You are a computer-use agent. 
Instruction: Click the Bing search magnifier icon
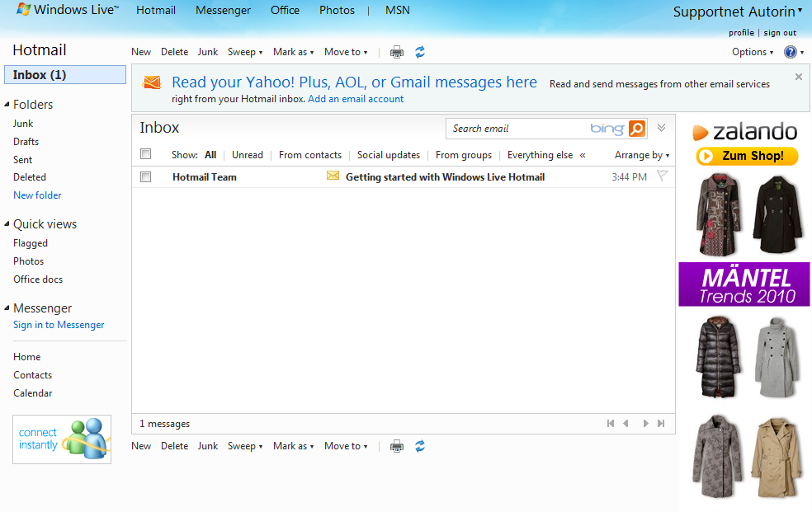pyautogui.click(x=635, y=129)
